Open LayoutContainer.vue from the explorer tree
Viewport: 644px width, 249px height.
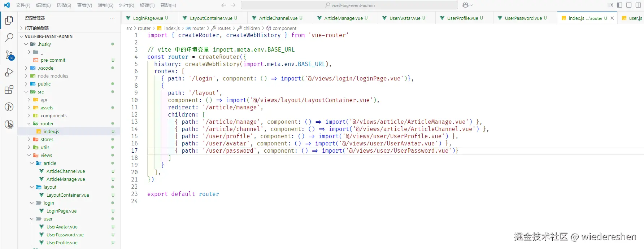[x=69, y=195]
